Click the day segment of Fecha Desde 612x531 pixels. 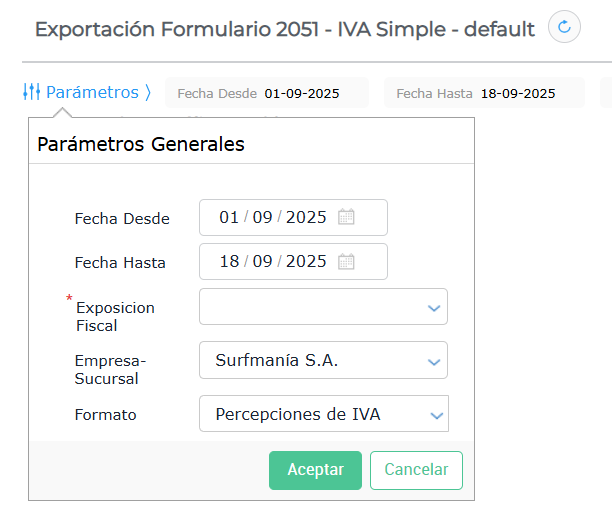click(x=229, y=217)
